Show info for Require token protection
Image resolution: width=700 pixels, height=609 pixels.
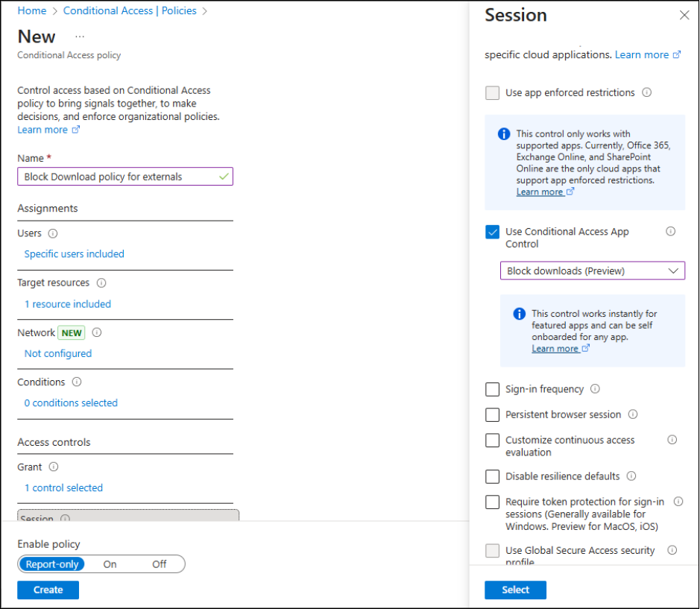click(678, 502)
